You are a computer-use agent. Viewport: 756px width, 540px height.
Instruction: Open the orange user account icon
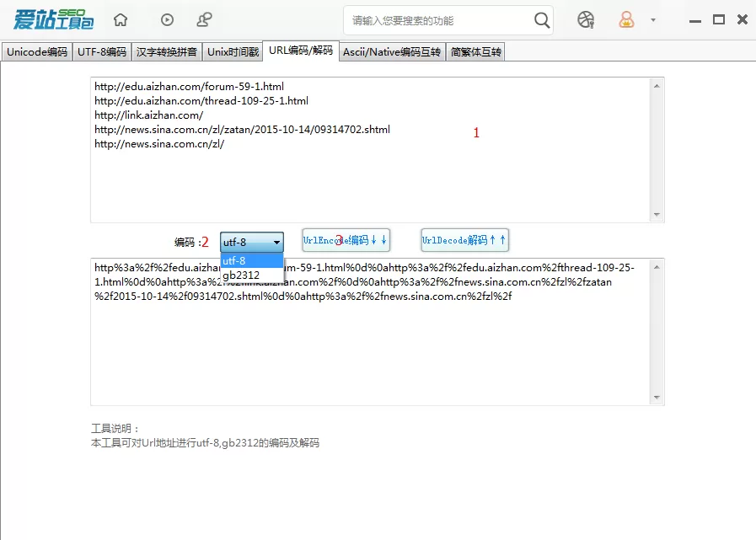click(x=626, y=19)
